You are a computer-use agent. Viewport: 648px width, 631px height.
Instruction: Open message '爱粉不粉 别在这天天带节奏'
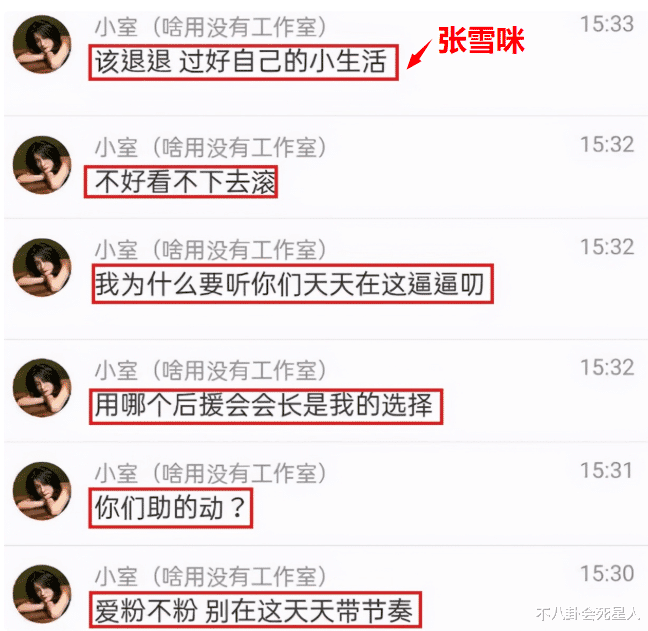point(255,610)
